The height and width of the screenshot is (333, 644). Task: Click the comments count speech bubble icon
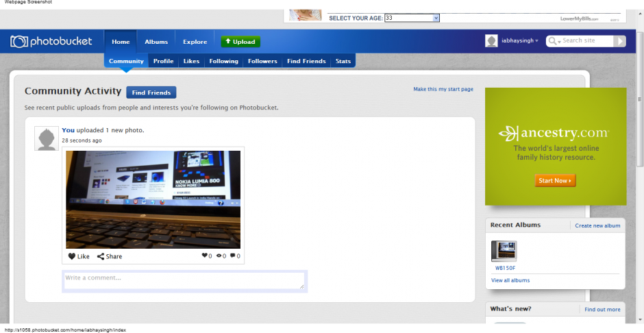pos(233,256)
